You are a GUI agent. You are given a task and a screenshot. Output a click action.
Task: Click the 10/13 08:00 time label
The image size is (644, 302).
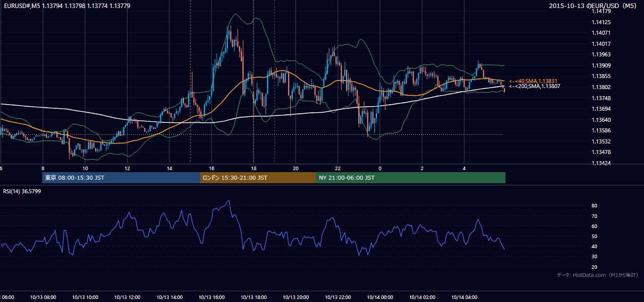(43, 297)
